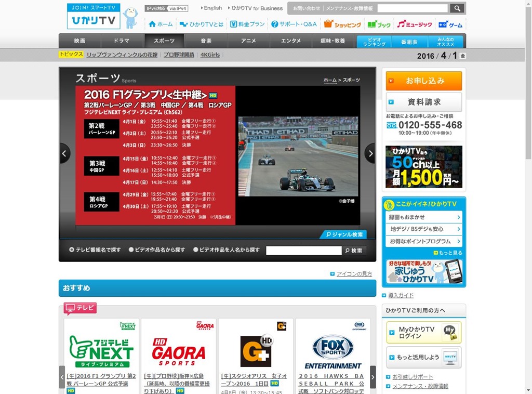
Task: Open 料金プラン with yen icon
Action: [x=247, y=24]
